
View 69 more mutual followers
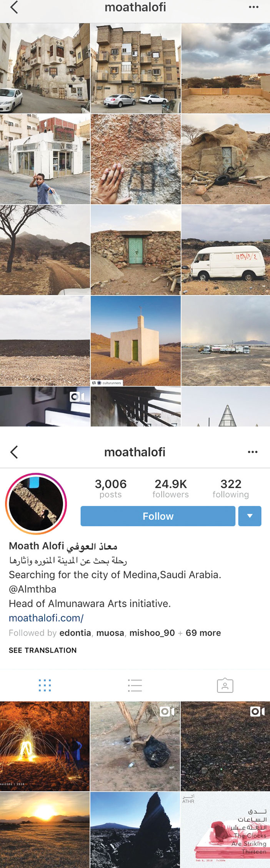point(203,633)
